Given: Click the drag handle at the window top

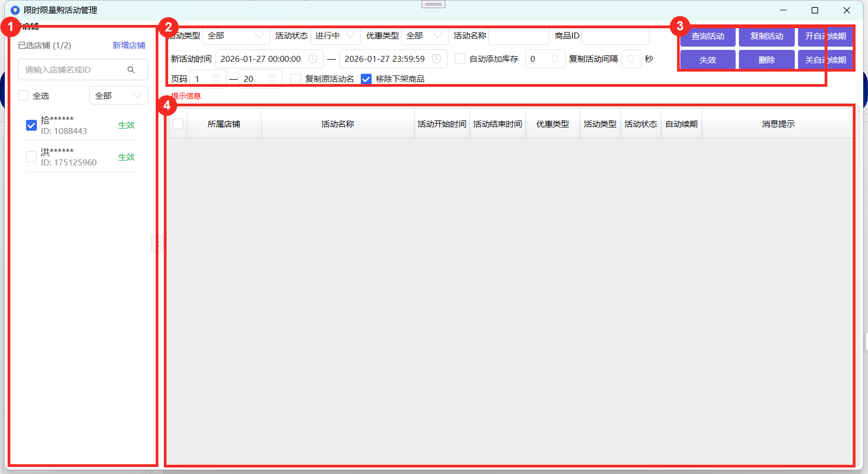Looking at the screenshot, I should pos(433,4).
